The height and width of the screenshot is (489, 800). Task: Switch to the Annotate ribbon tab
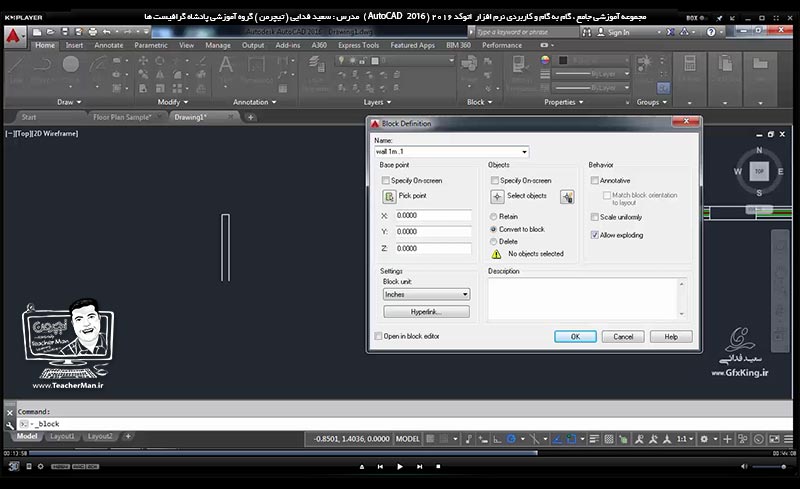pos(109,45)
